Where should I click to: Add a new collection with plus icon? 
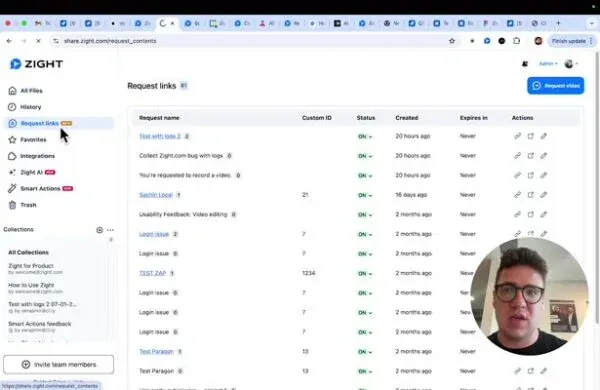99,230
